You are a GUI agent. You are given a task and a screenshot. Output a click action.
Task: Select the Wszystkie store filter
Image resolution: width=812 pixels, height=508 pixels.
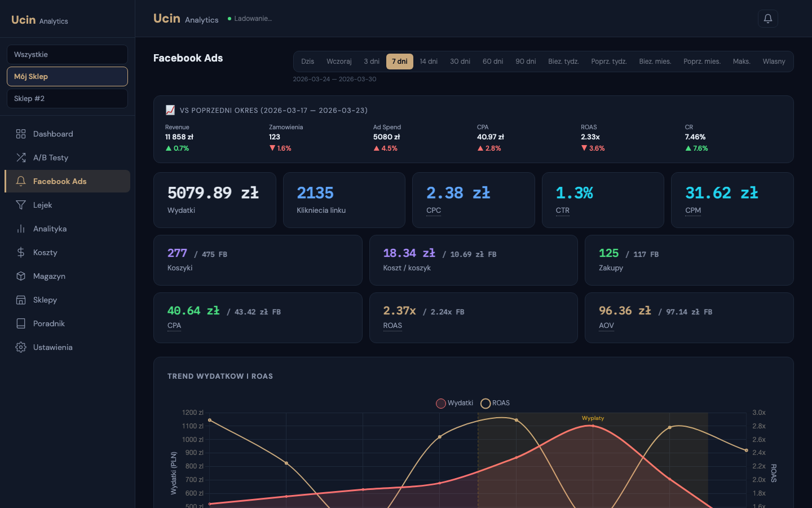[x=67, y=54]
